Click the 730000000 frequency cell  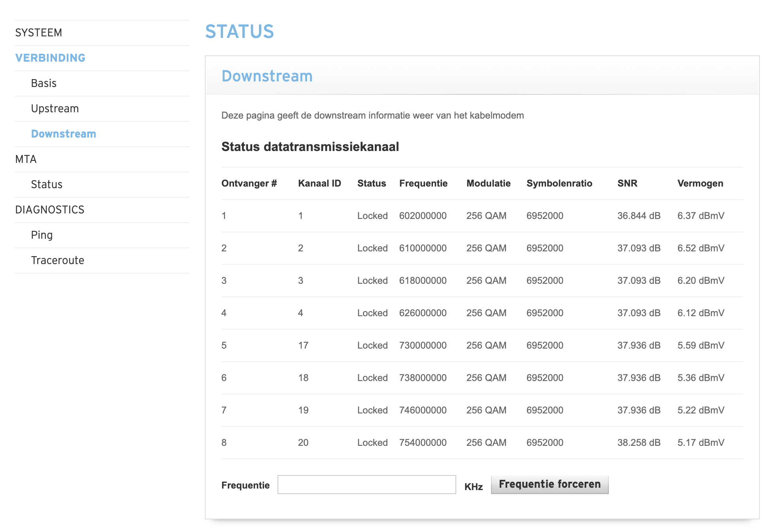tap(423, 345)
